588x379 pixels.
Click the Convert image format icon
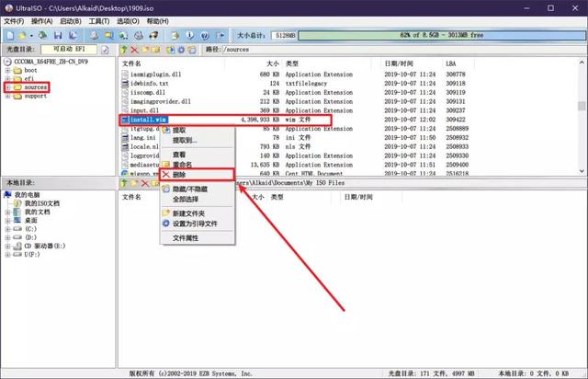(108, 35)
